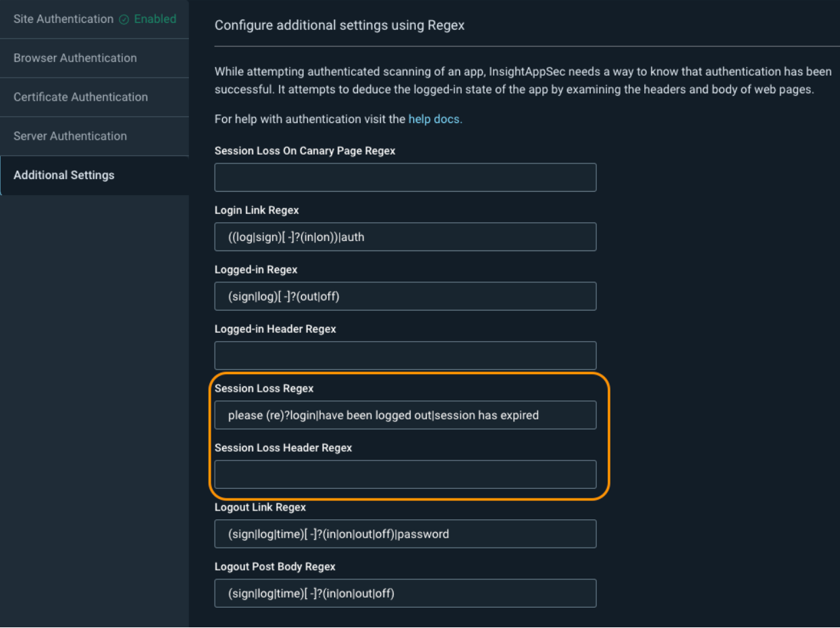Switch to the Browser Authentication tab
This screenshot has width=840, height=628.
point(75,58)
